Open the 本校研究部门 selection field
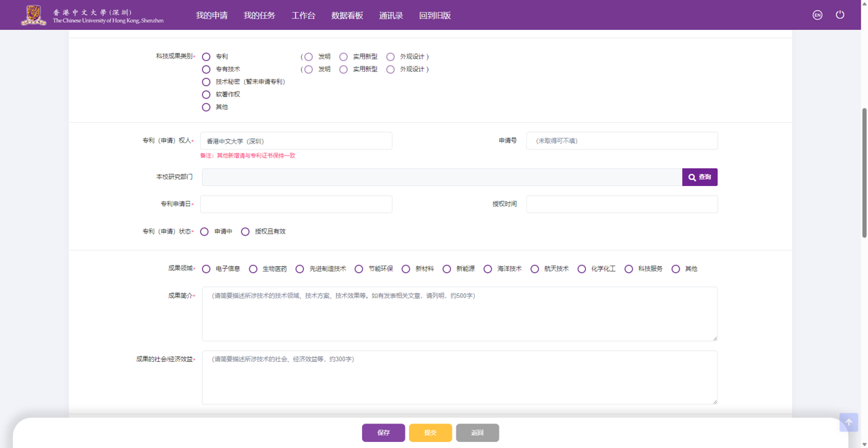This screenshot has height=448, width=868. (x=441, y=177)
